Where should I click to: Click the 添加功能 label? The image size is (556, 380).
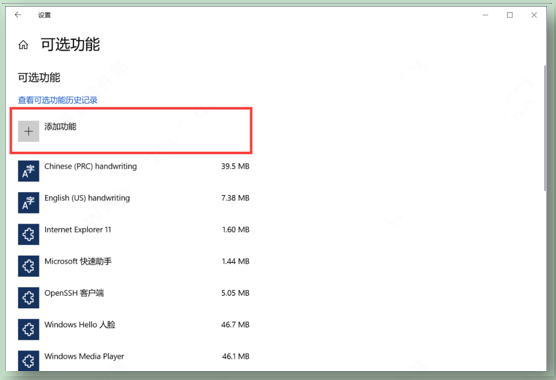(60, 127)
